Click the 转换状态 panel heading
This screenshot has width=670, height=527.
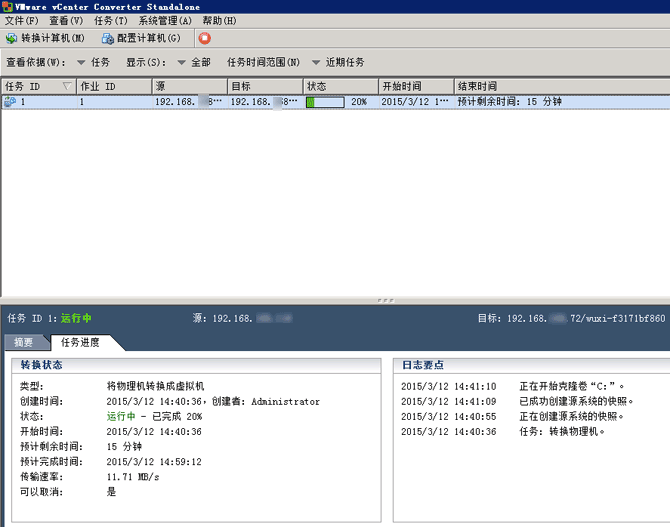(x=41, y=365)
